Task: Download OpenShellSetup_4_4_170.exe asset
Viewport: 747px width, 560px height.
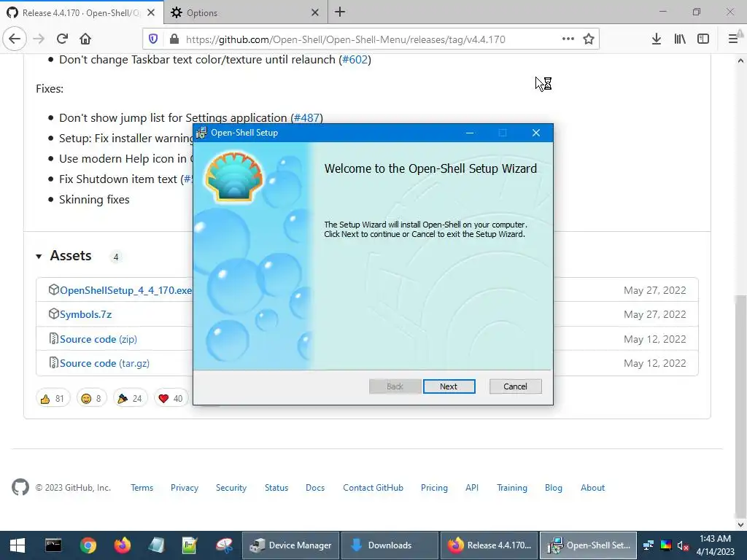Action: [x=125, y=290]
